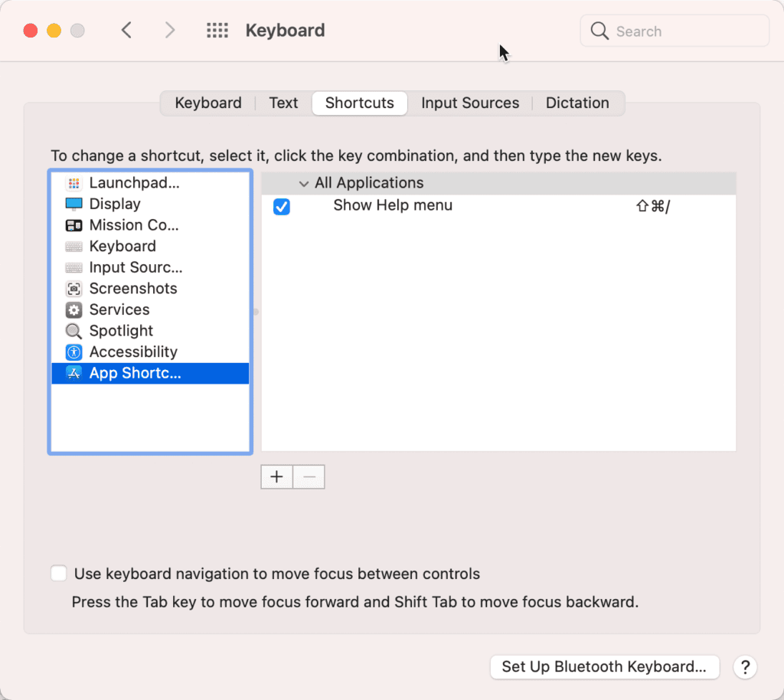Click Set Up Bluetooth Keyboard button
The height and width of the screenshot is (700, 784).
605,667
